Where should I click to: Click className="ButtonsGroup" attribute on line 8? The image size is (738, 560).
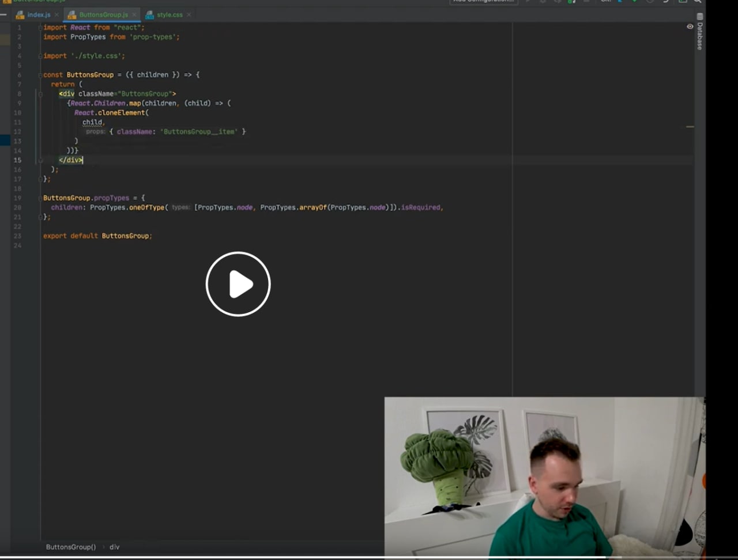point(125,94)
